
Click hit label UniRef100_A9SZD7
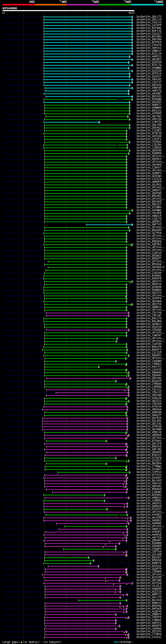[149, 102]
